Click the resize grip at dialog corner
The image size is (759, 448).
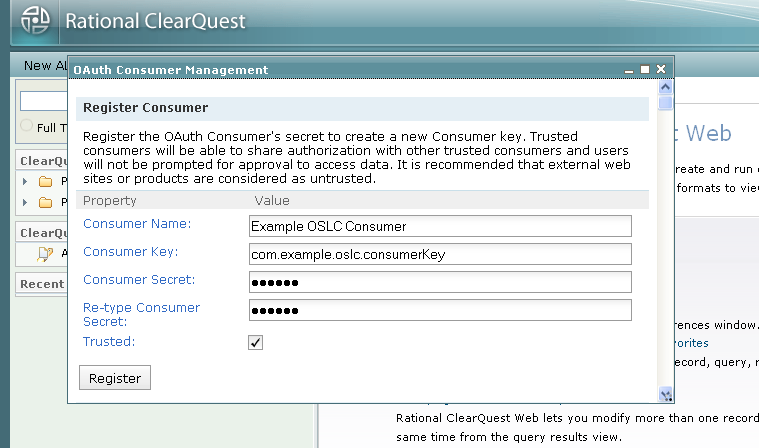coord(666,395)
